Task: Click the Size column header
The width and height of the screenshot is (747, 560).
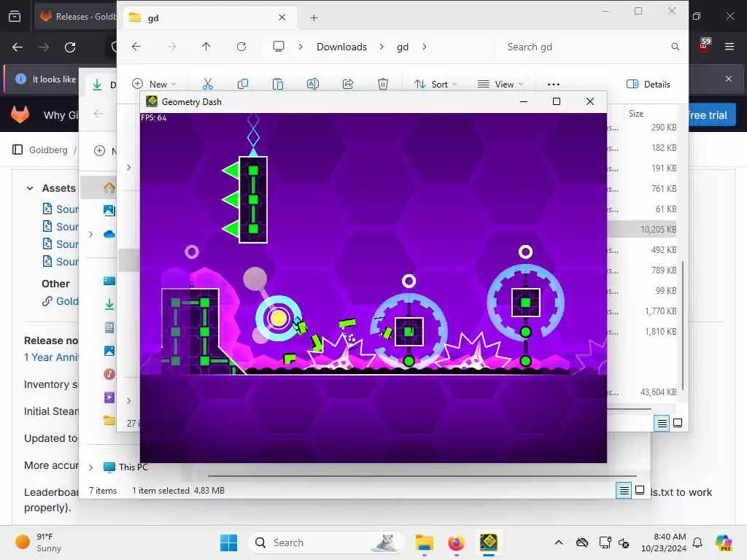Action: pos(636,113)
